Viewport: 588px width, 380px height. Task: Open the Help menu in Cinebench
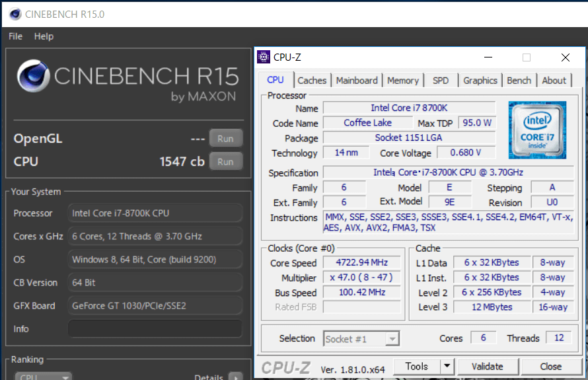click(x=44, y=36)
